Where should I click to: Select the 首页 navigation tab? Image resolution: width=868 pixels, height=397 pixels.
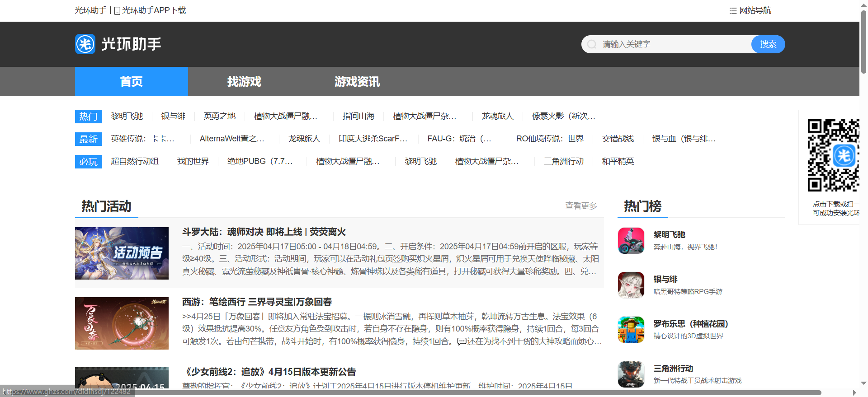click(131, 82)
